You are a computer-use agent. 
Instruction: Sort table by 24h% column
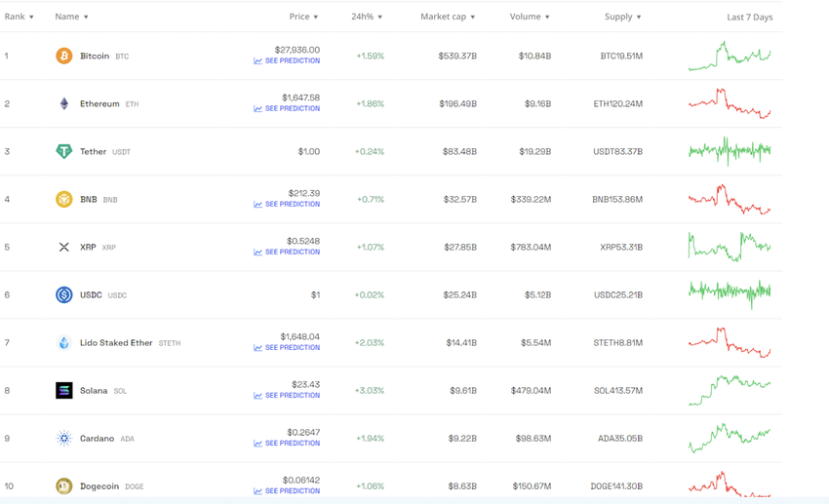(x=367, y=17)
